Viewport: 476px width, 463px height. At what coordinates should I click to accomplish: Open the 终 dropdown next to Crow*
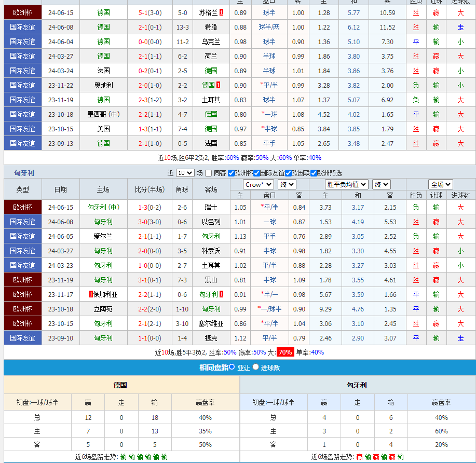tap(287, 184)
